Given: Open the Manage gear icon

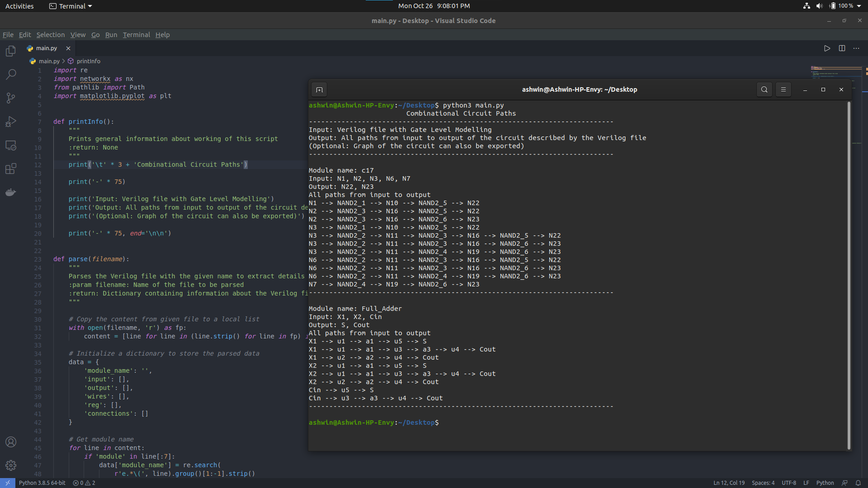Looking at the screenshot, I should point(11,465).
